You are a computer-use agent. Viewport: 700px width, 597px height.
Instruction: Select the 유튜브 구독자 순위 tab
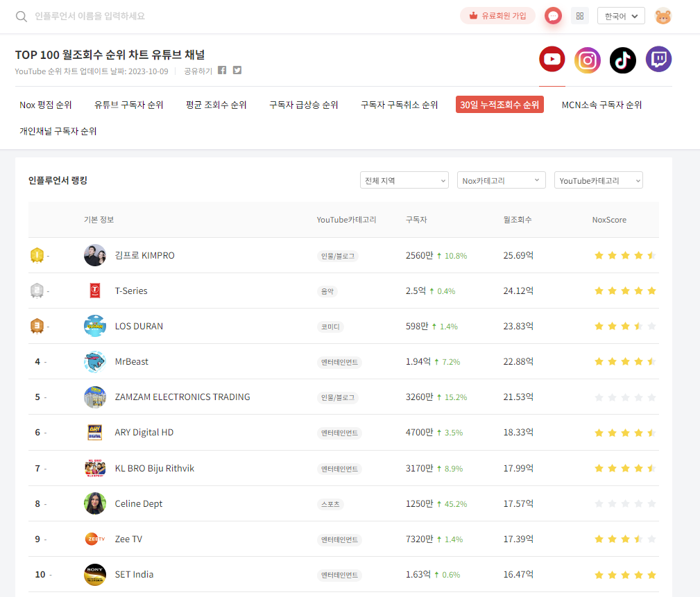(128, 105)
